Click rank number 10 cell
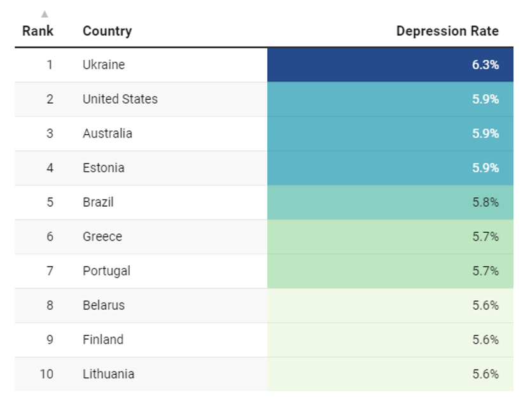The height and width of the screenshot is (407, 532). 46,374
